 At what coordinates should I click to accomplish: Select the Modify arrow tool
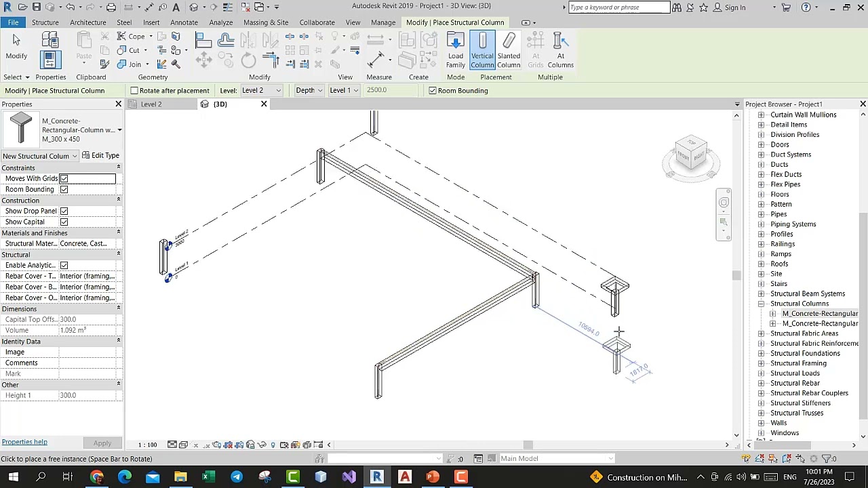(16, 47)
